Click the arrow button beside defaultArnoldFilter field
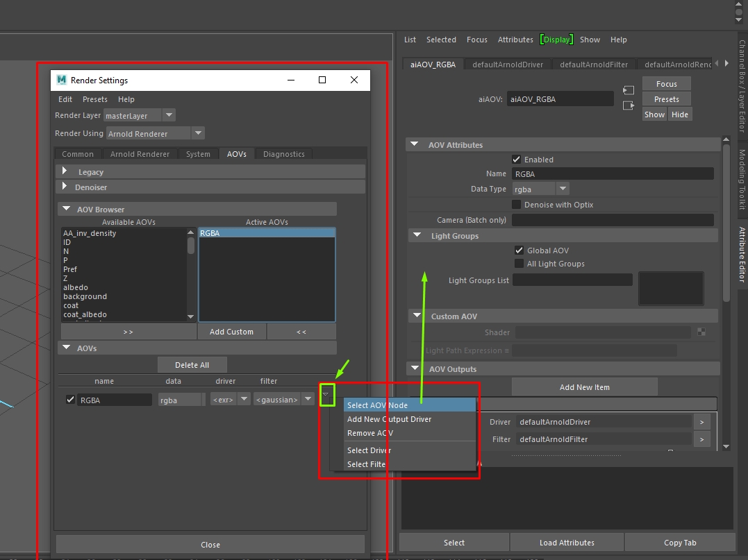Screen dimensions: 748x560 [x=701, y=439]
